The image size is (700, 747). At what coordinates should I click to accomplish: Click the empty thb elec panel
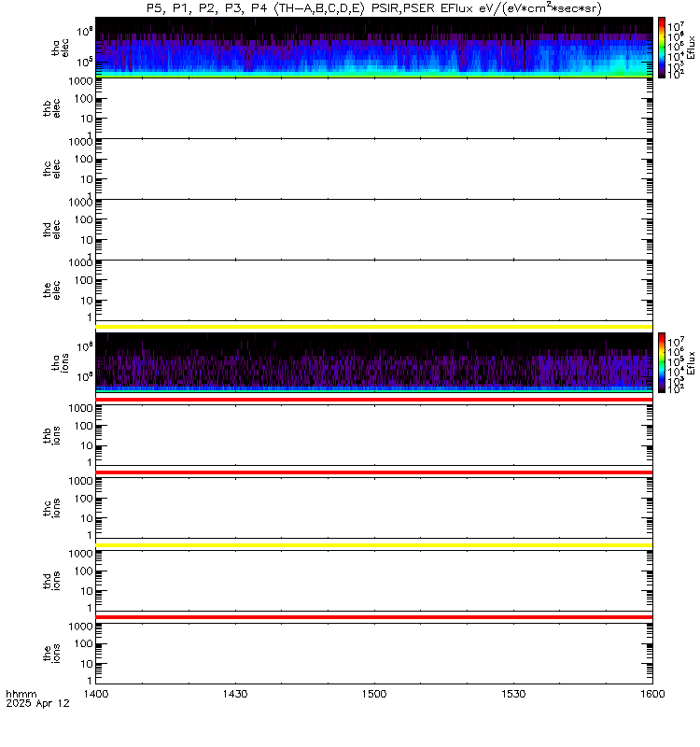tap(374, 108)
